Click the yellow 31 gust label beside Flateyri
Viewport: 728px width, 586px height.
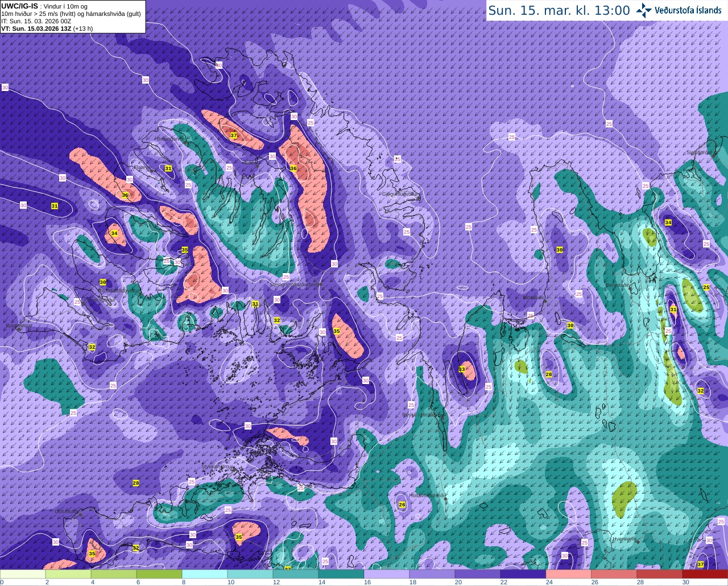[168, 168]
